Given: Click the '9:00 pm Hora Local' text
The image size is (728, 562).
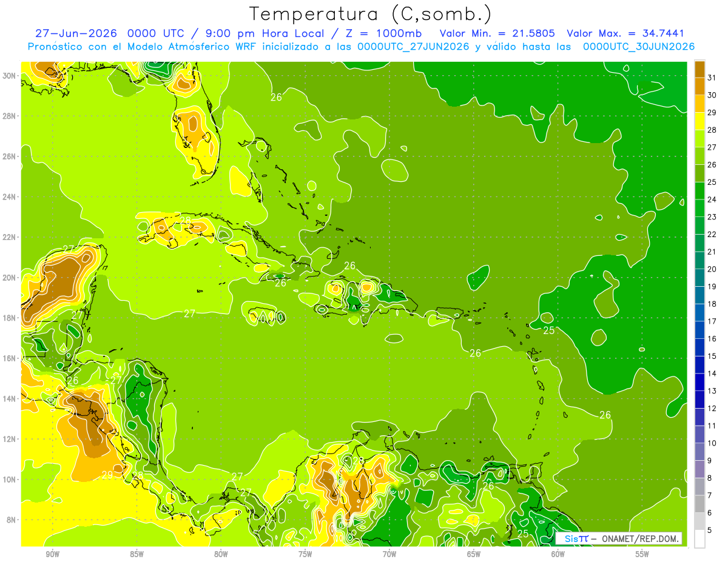Looking at the screenshot, I should pyautogui.click(x=264, y=33).
